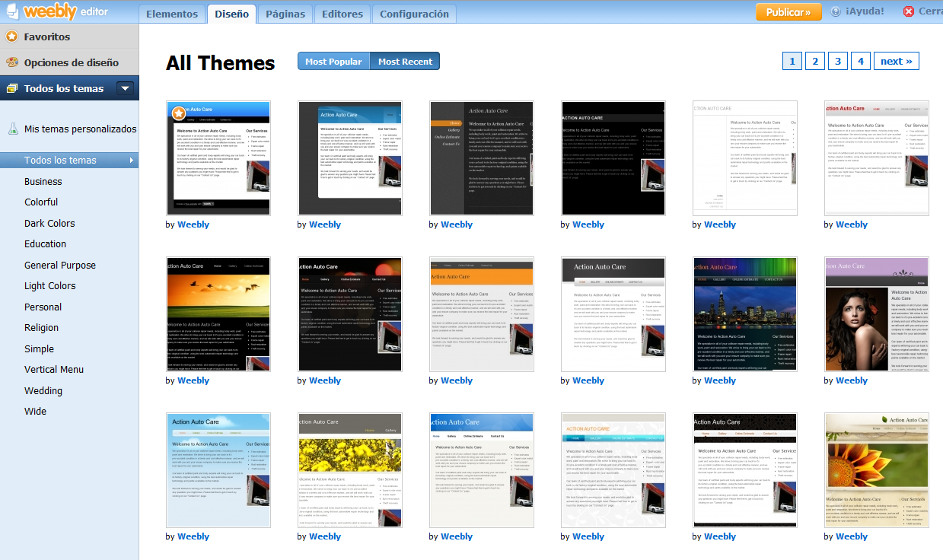Click the Mis temas personalizados icon
943x560 pixels.
click(x=15, y=128)
